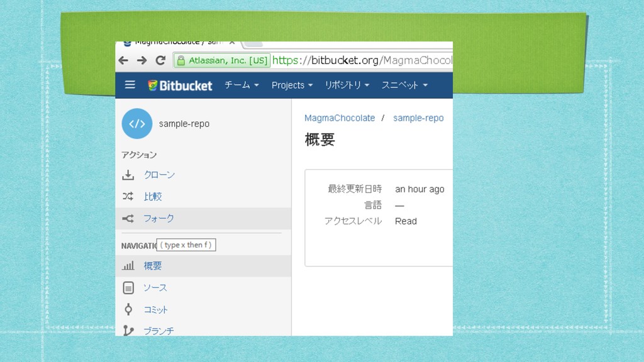
Task: Open コミット in the navigation sidebar
Action: click(x=156, y=310)
